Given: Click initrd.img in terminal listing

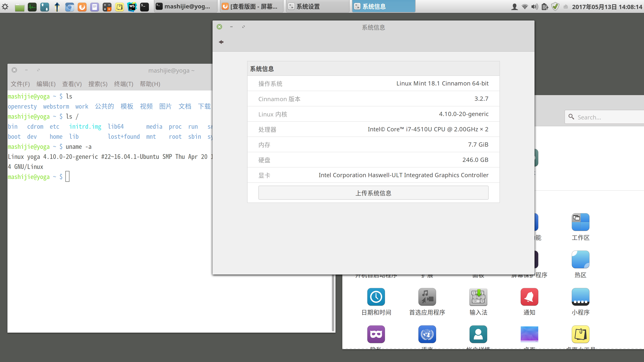Looking at the screenshot, I should (x=85, y=127).
